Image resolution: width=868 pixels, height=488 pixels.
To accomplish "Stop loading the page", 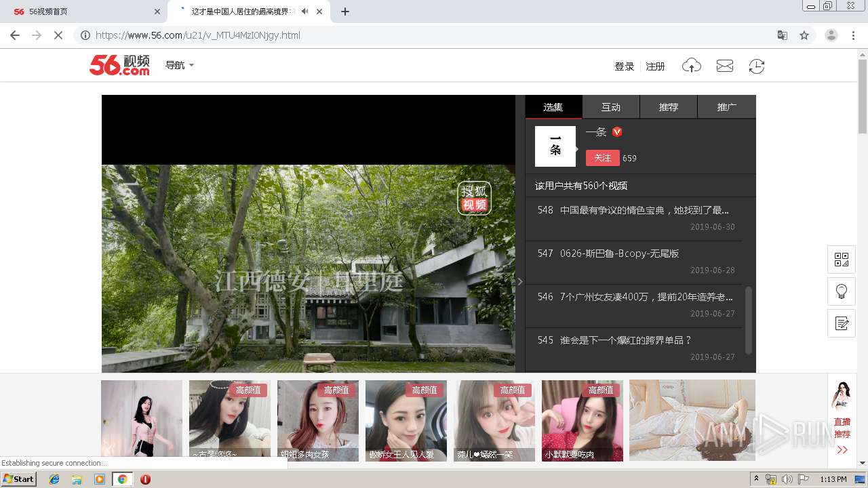I will pos(58,35).
